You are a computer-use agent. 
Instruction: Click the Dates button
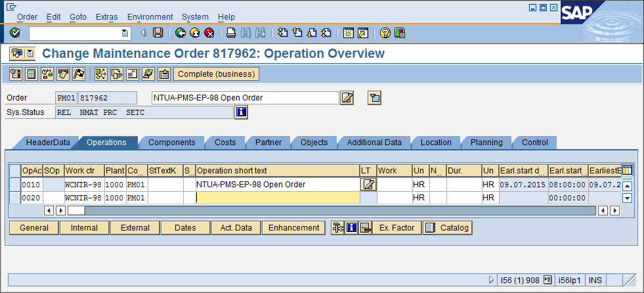[x=185, y=228]
